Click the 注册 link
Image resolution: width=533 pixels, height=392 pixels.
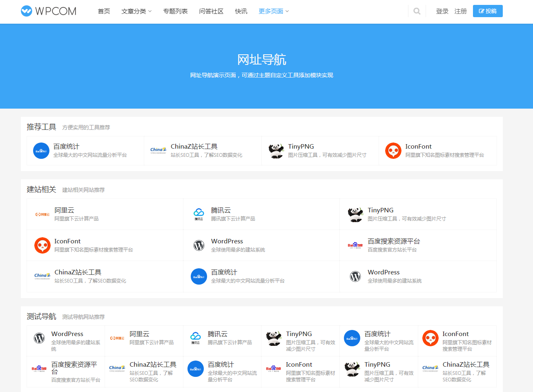[461, 11]
